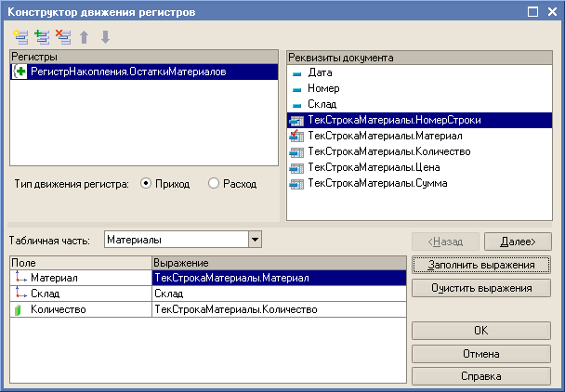Cancel the dialog with Отмена

(x=481, y=353)
